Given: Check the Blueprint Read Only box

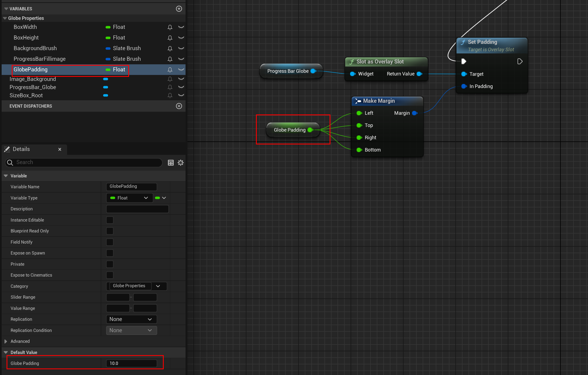Looking at the screenshot, I should (x=110, y=231).
